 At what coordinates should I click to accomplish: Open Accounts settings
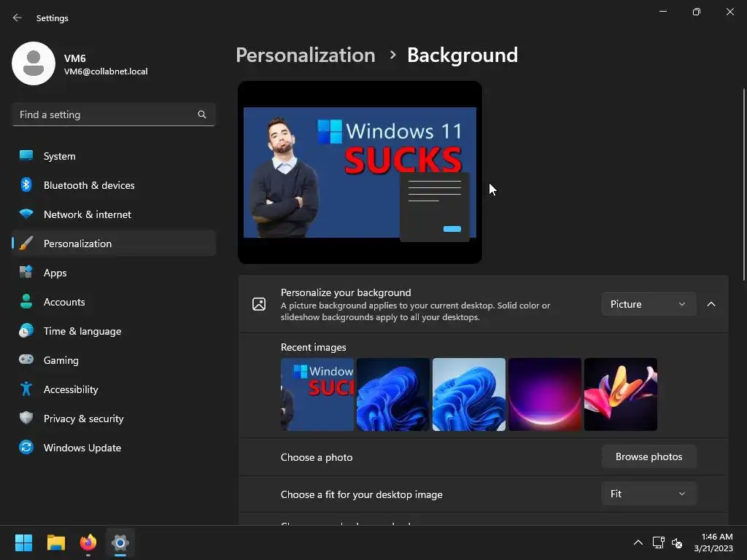[114, 301]
